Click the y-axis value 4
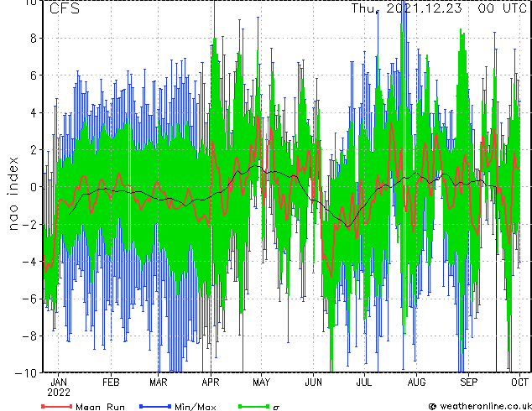 coord(34,112)
